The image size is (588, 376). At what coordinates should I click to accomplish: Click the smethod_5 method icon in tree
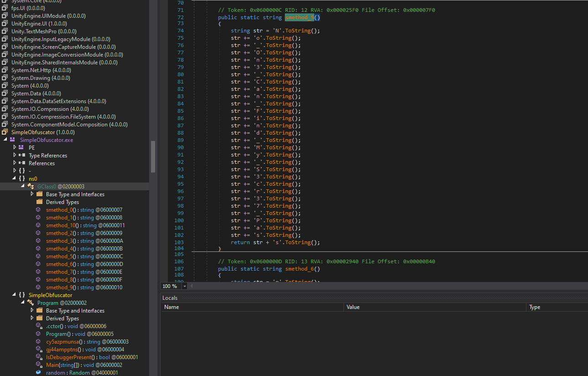point(39,256)
